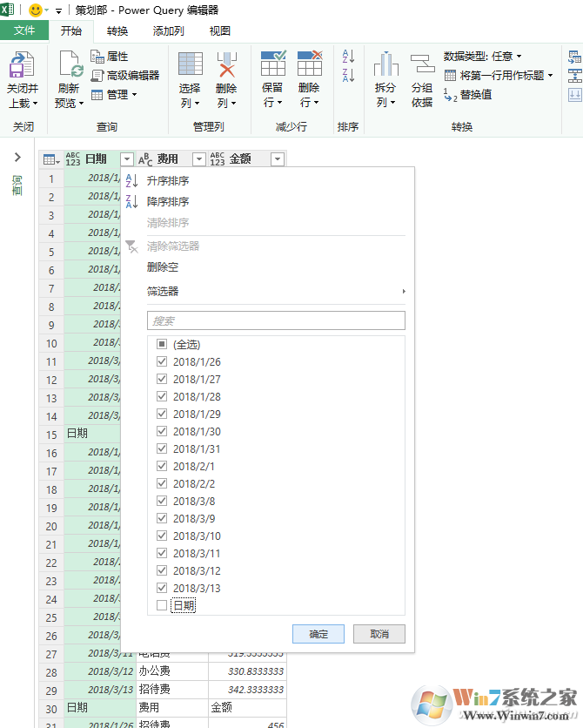Uncheck the 2018/3/10 checkbox

161,536
